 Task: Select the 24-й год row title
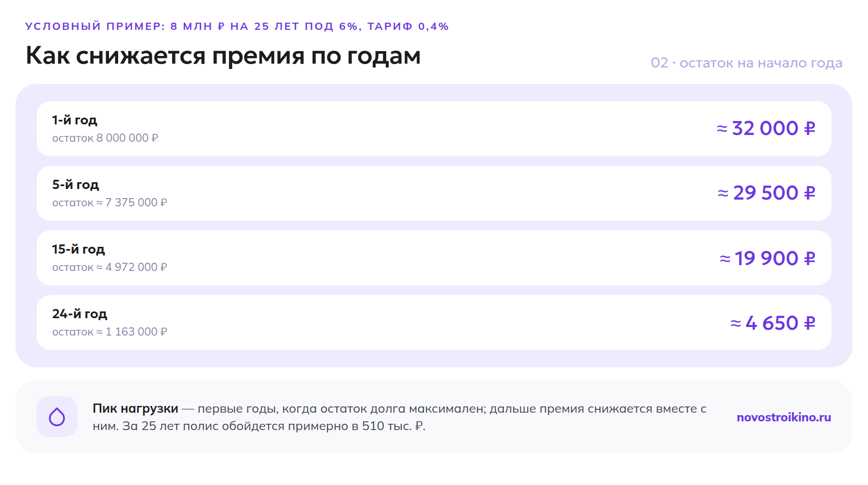click(x=80, y=314)
